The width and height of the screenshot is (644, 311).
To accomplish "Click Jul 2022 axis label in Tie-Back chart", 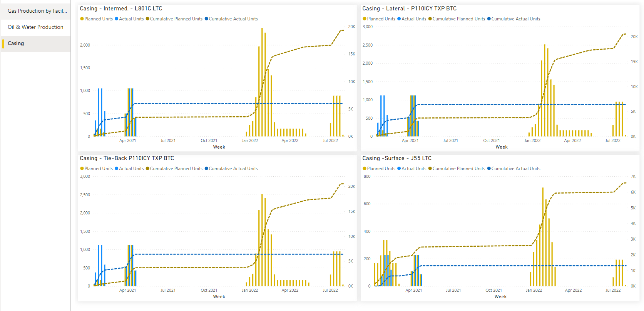I will tap(330, 290).
